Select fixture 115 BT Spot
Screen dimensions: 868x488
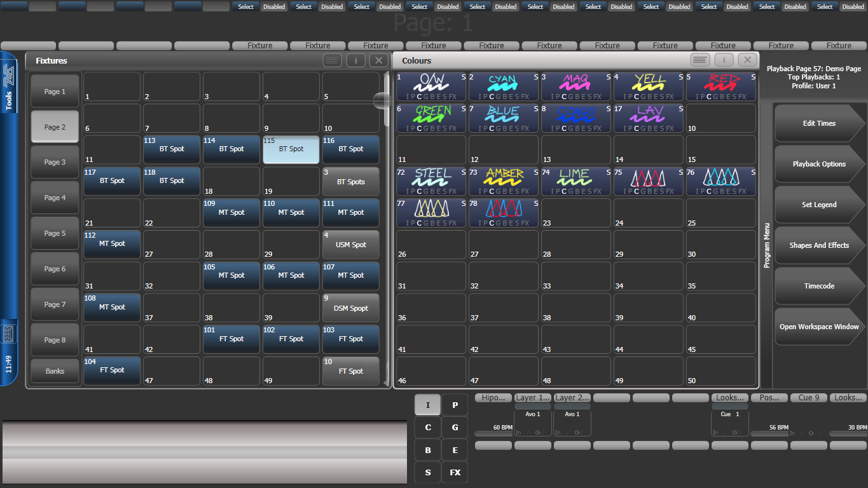pos(291,149)
